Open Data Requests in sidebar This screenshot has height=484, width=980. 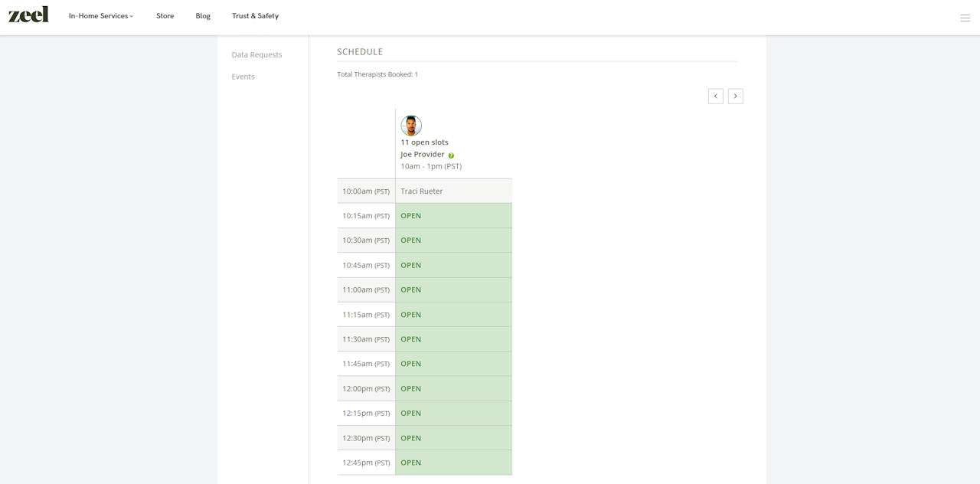coord(256,55)
